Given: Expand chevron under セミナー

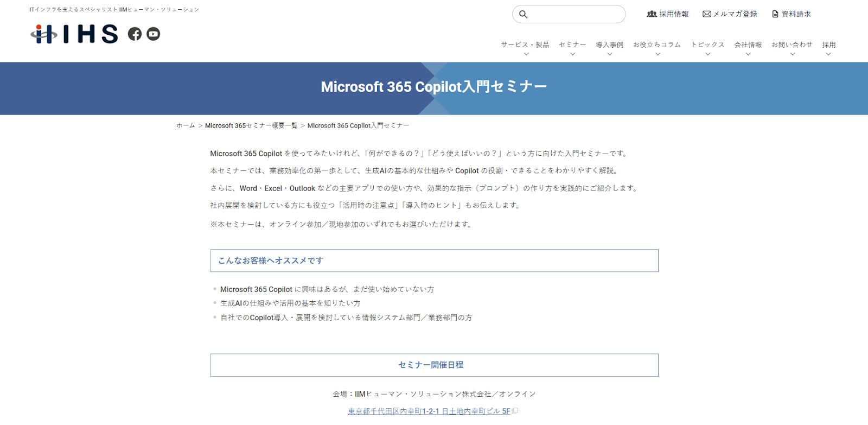Looking at the screenshot, I should 572,54.
